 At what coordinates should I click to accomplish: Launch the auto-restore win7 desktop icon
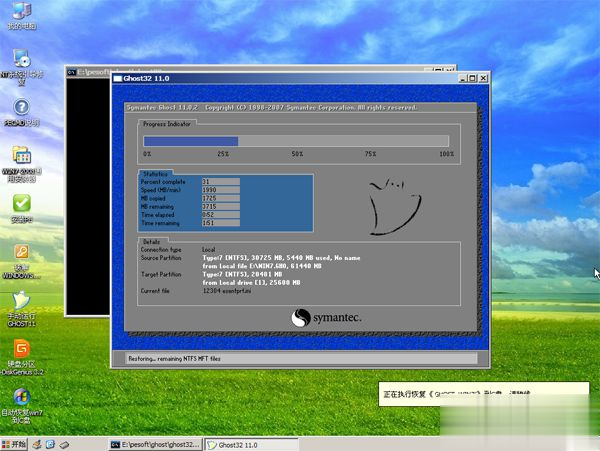click(x=21, y=398)
